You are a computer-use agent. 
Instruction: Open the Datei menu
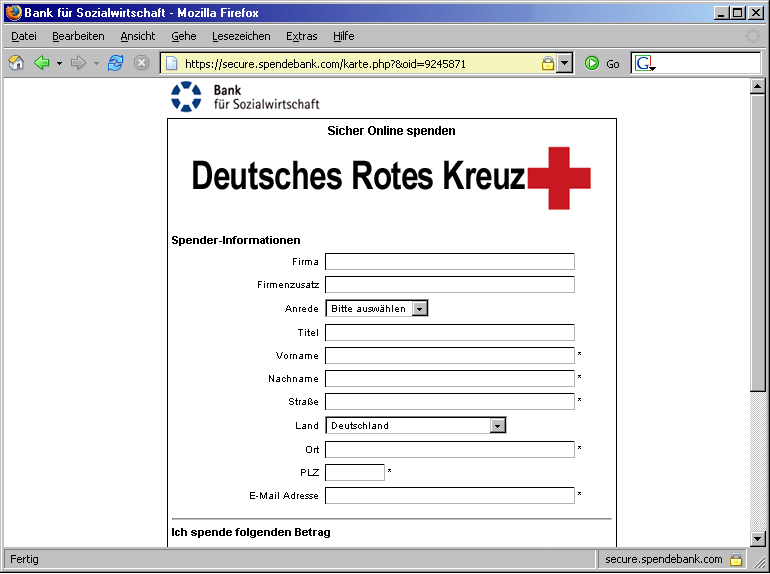point(24,36)
